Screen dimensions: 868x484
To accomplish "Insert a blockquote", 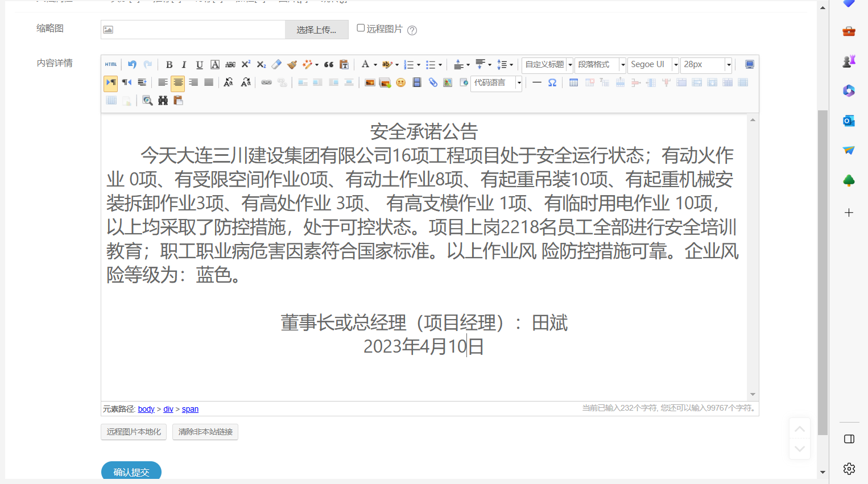I will pos(329,64).
